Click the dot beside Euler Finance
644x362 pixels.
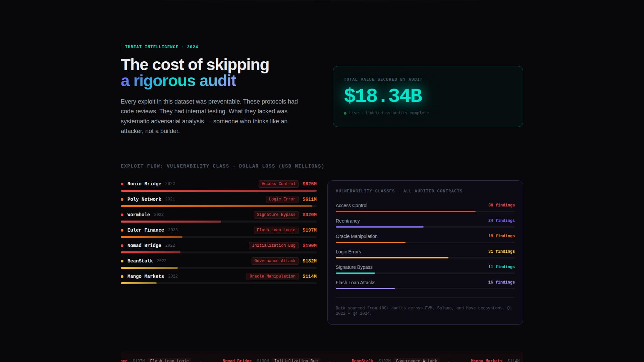point(122,230)
